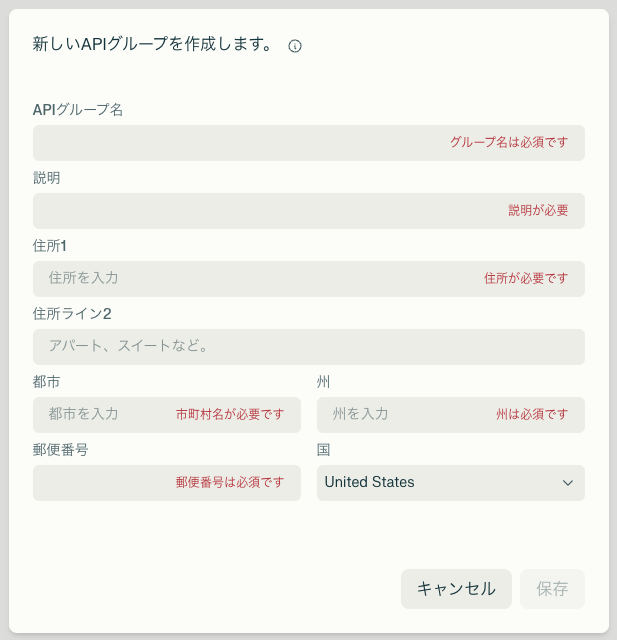Screen dimensions: 617x640
Task: Click into the 説明 input field
Action: click(308, 211)
